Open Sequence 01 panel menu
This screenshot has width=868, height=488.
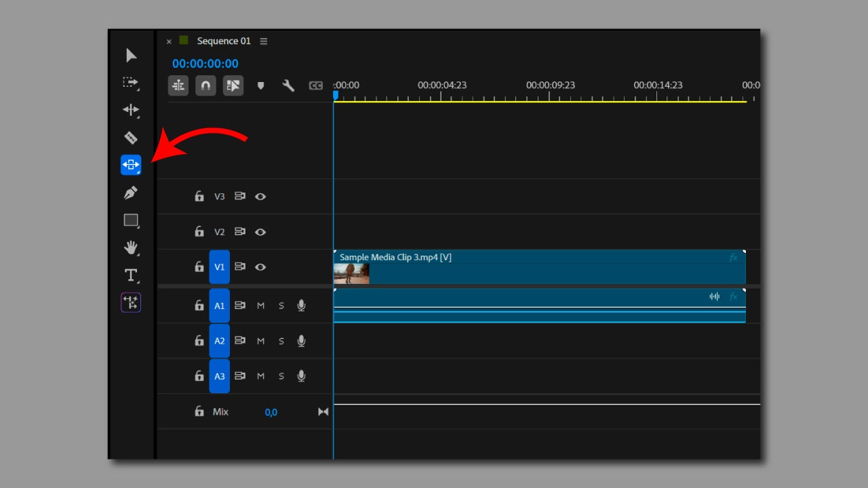tap(264, 41)
